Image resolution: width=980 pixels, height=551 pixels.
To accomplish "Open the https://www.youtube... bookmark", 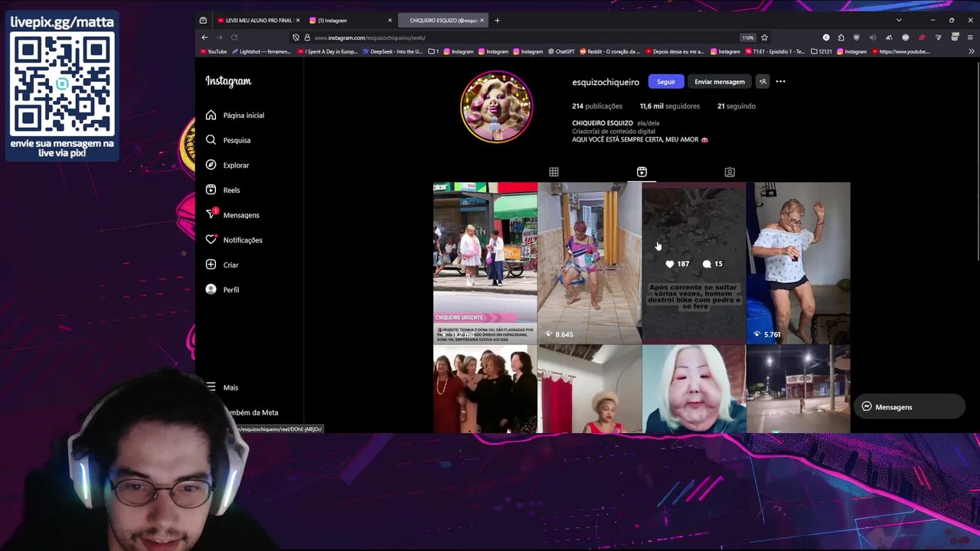I will coord(901,52).
